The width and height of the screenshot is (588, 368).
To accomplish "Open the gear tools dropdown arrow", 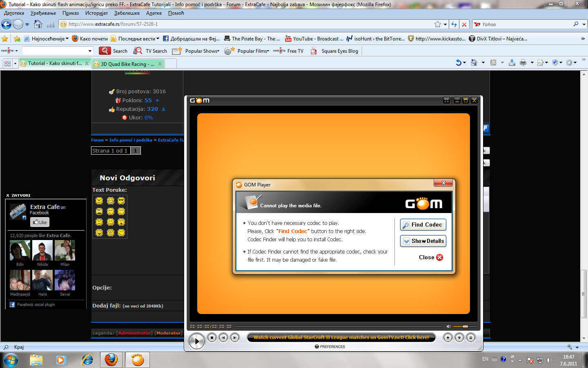I will pyautogui.click(x=575, y=63).
